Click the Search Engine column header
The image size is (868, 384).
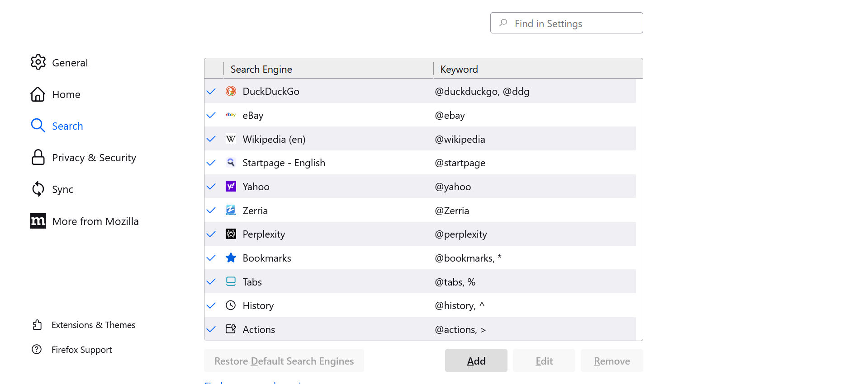pyautogui.click(x=328, y=69)
